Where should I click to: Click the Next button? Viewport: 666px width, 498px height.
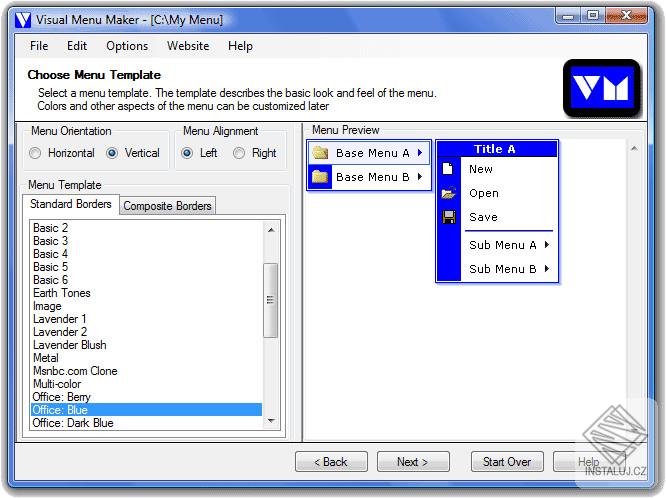(413, 461)
